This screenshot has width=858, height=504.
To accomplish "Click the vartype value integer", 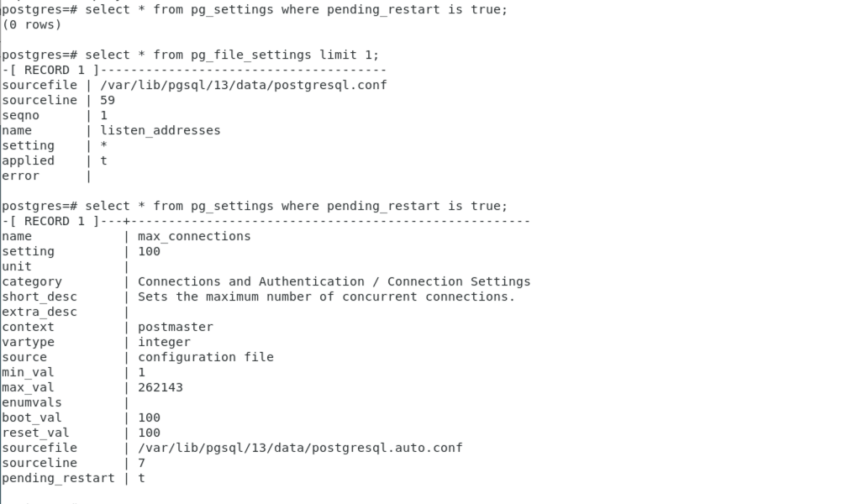I will click(x=164, y=342).
